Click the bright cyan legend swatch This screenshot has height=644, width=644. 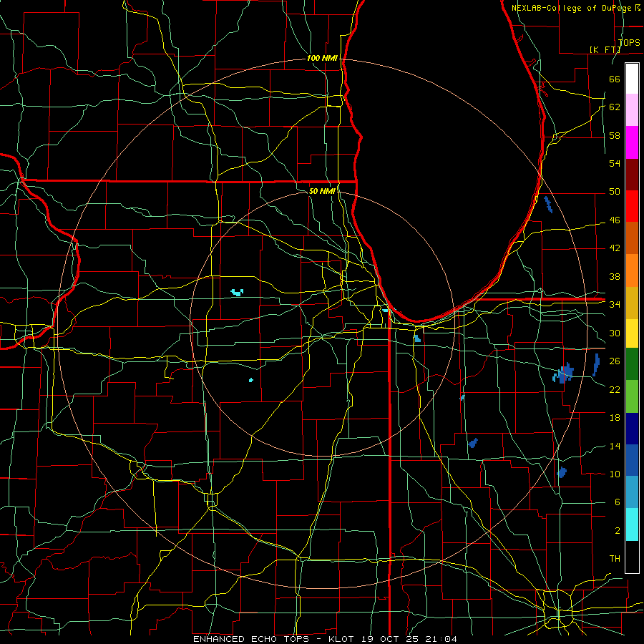tap(632, 525)
